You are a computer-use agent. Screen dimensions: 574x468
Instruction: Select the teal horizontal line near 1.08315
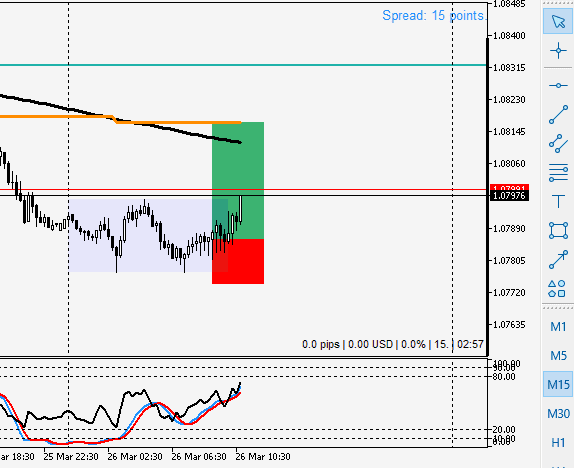(x=243, y=65)
